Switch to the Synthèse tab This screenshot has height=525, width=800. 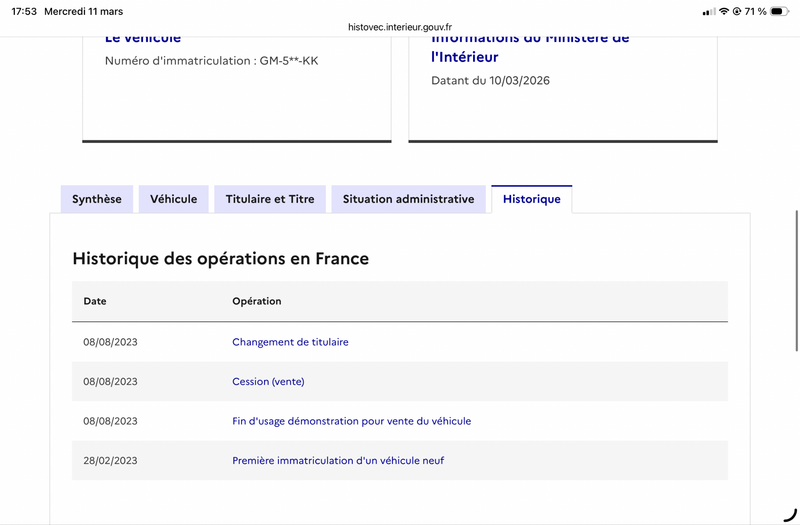click(x=97, y=199)
